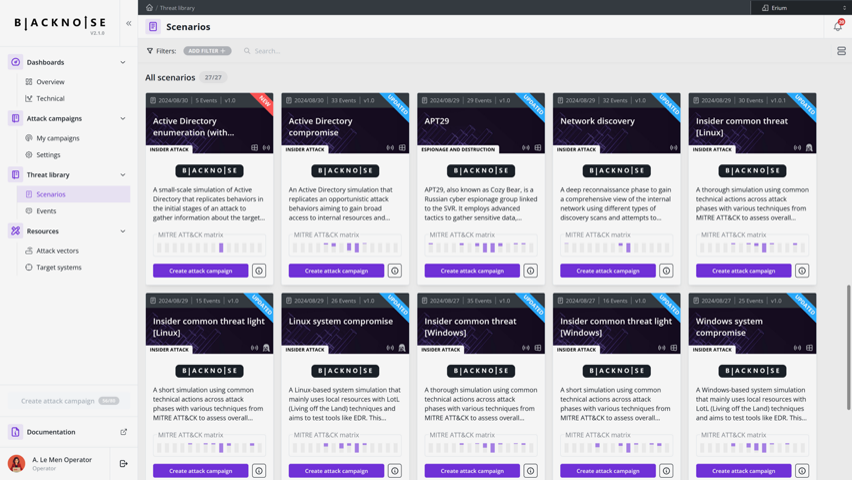Click the 27/27 scenarios count badge
852x480 pixels.
pyautogui.click(x=213, y=77)
